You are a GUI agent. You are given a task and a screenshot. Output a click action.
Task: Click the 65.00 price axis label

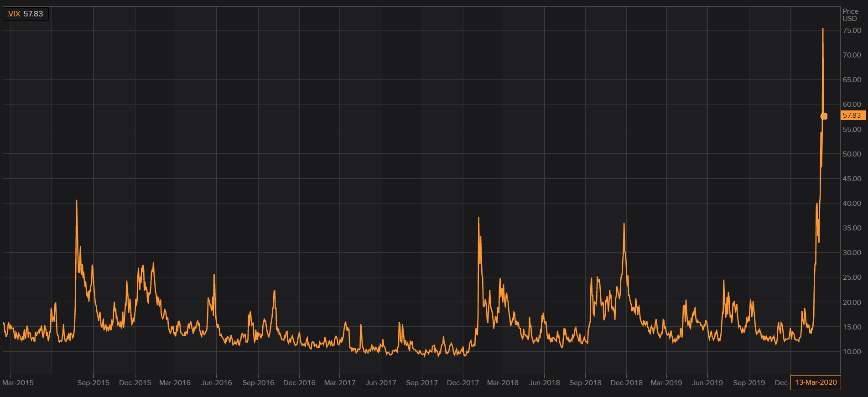[852, 80]
